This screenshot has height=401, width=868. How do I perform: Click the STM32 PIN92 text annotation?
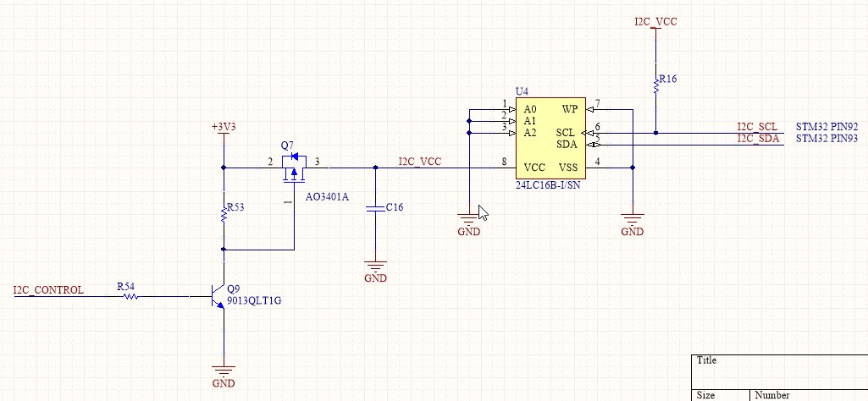(x=827, y=127)
